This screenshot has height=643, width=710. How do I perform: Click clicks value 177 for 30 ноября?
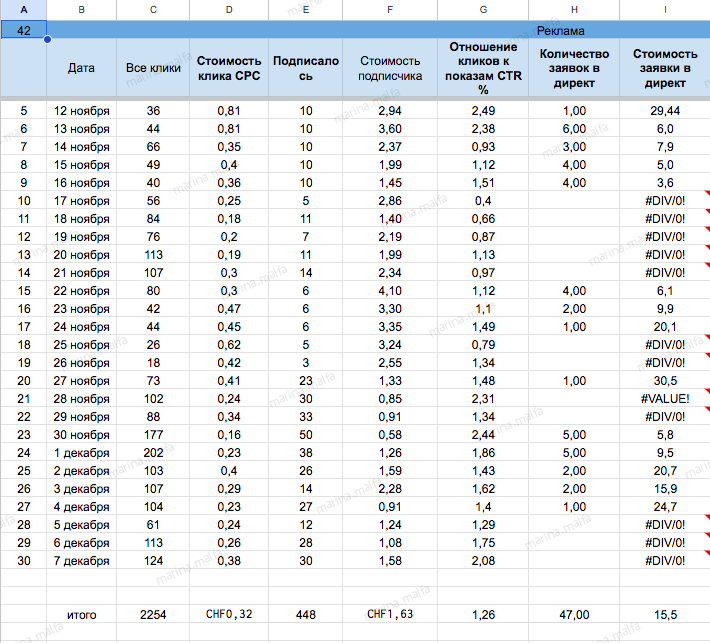153,435
